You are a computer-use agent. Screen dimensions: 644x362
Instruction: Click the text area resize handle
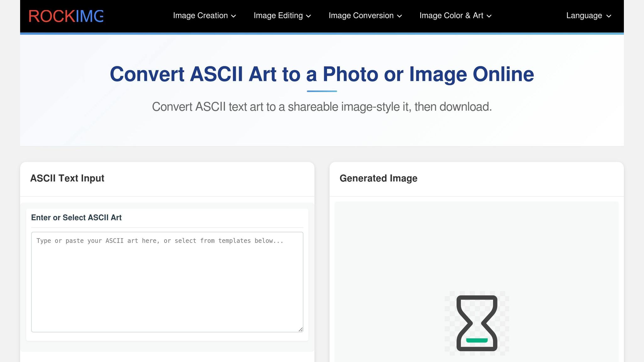pyautogui.click(x=301, y=329)
